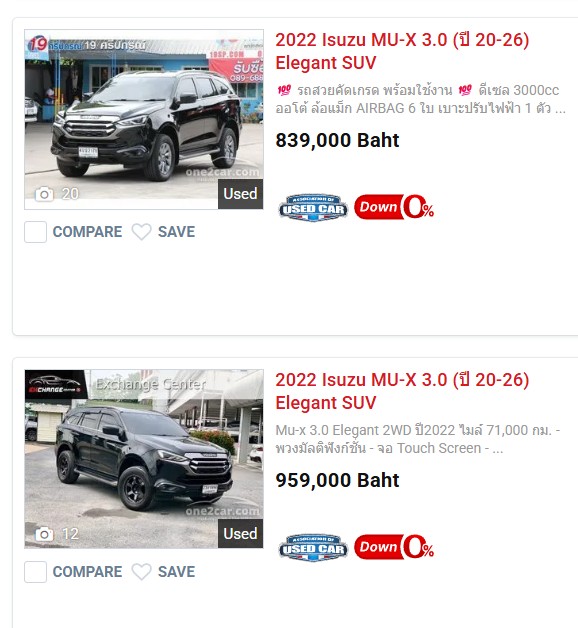The image size is (578, 628).
Task: Click the heart icon on the 959,000 Baht listing
Action: click(x=141, y=572)
